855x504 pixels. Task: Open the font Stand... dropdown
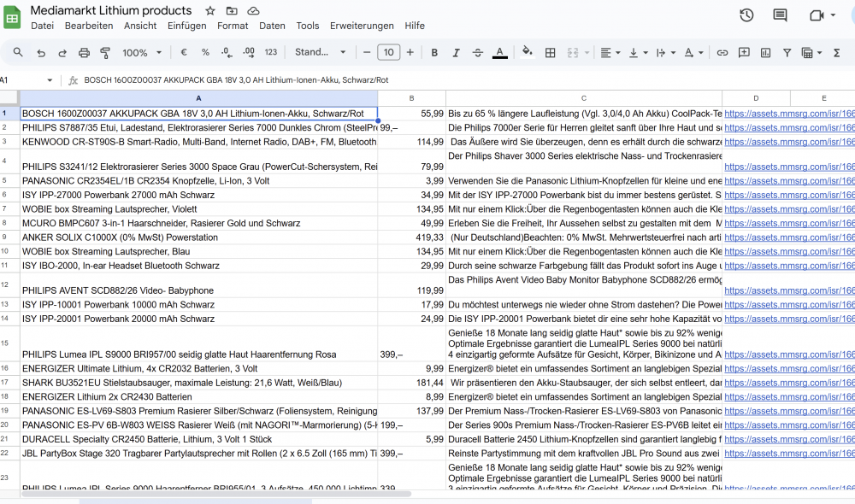click(320, 52)
